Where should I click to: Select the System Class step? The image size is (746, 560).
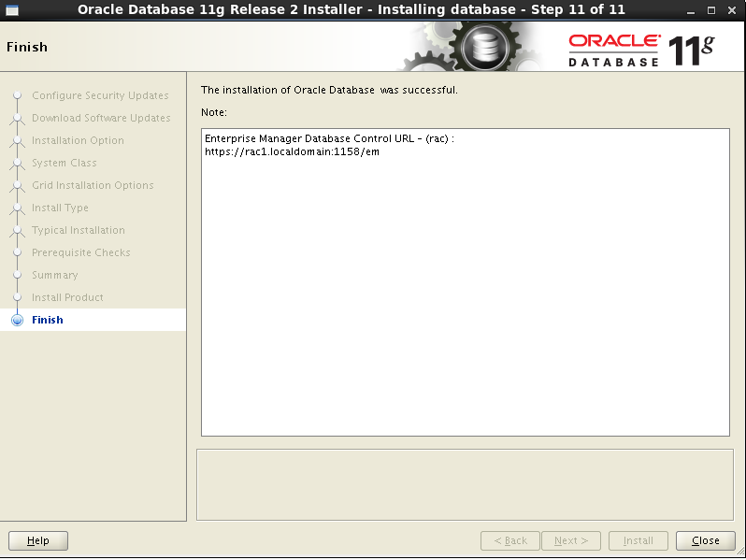tap(65, 163)
